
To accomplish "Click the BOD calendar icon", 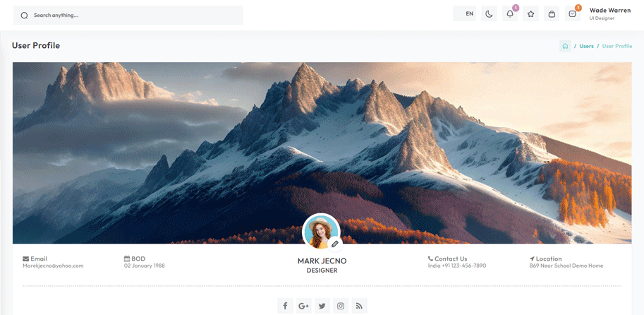I will [x=127, y=258].
